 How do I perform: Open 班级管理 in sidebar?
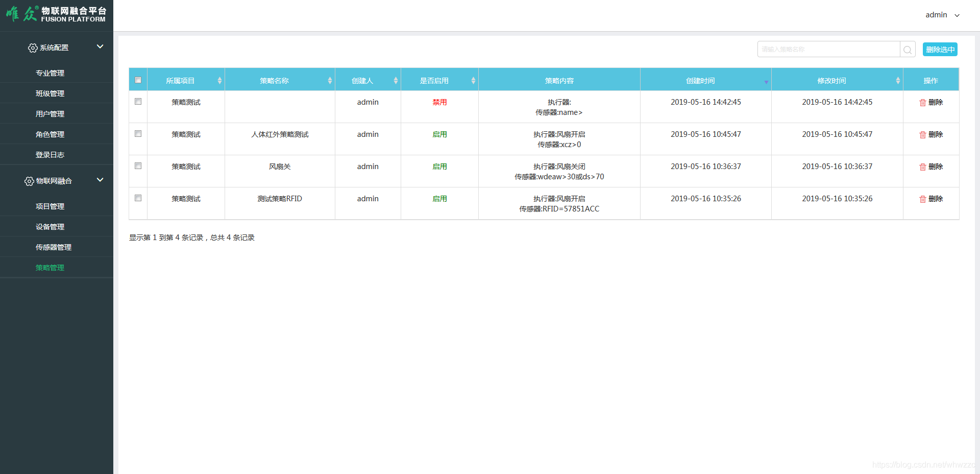click(x=50, y=93)
